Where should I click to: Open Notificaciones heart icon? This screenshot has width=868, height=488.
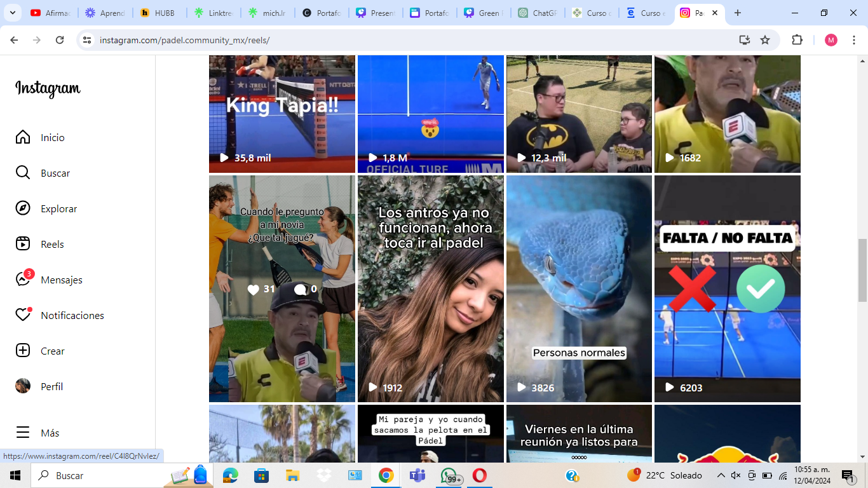23,315
